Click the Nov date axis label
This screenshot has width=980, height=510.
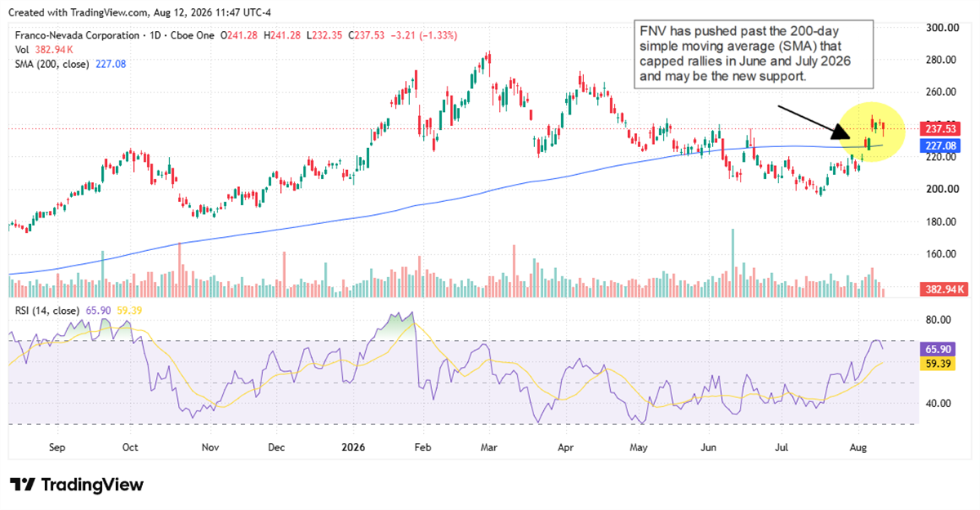[210, 448]
